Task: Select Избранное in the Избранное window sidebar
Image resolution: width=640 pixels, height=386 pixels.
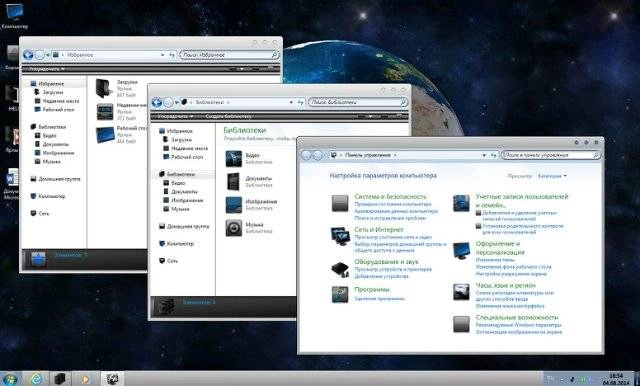Action: click(x=51, y=83)
